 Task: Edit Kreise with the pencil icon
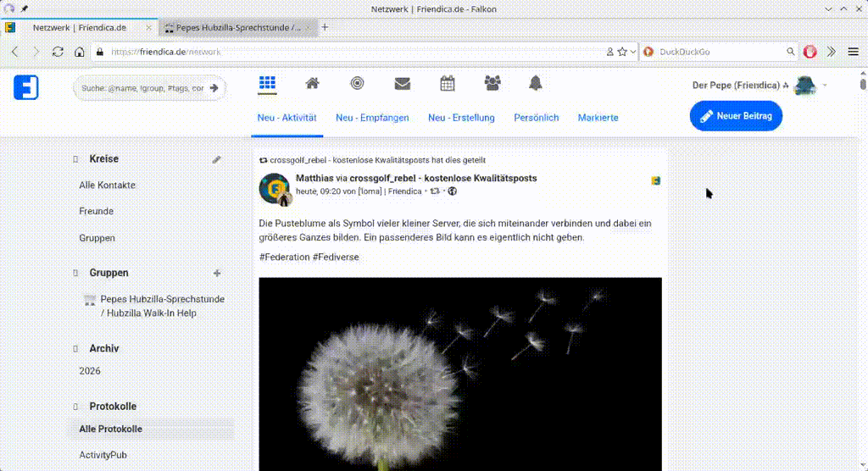tap(216, 159)
